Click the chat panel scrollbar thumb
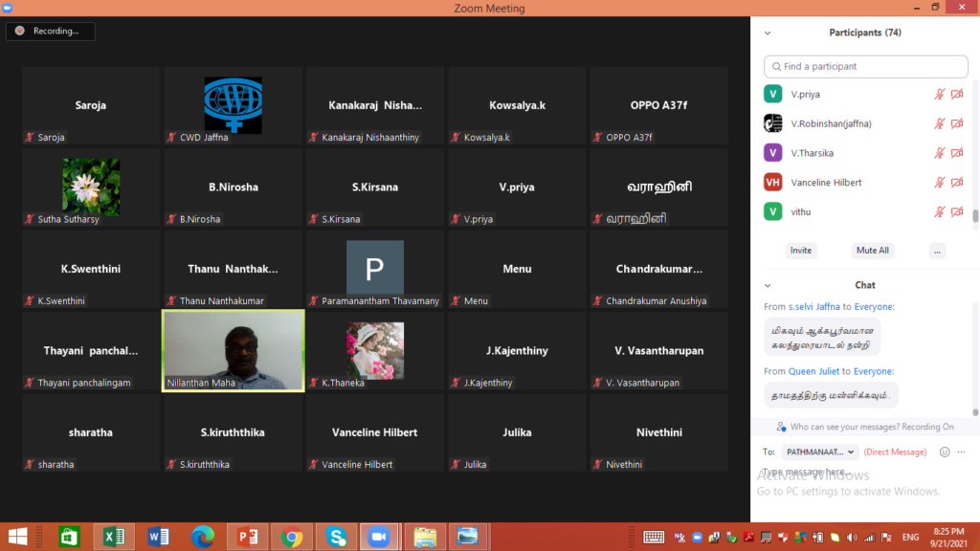 (x=975, y=412)
